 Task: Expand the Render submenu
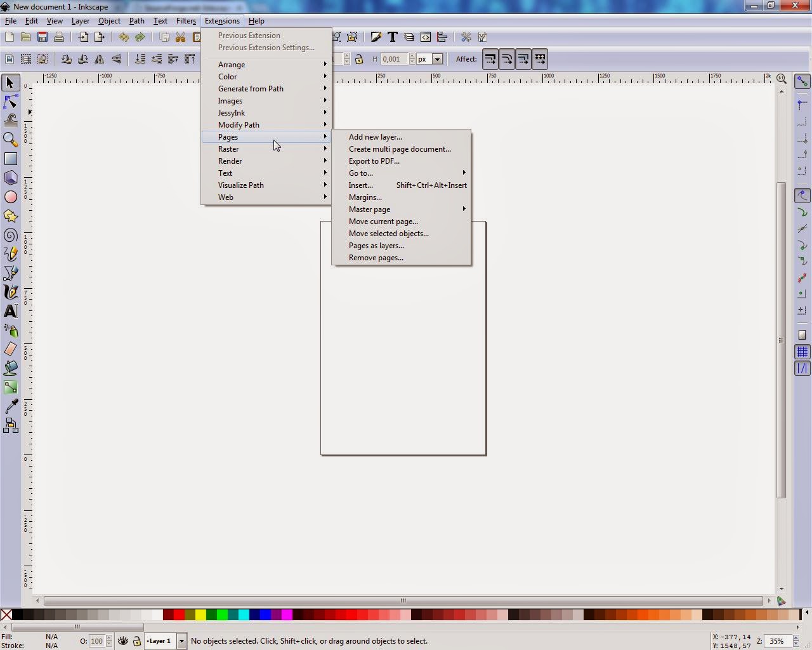[266, 161]
